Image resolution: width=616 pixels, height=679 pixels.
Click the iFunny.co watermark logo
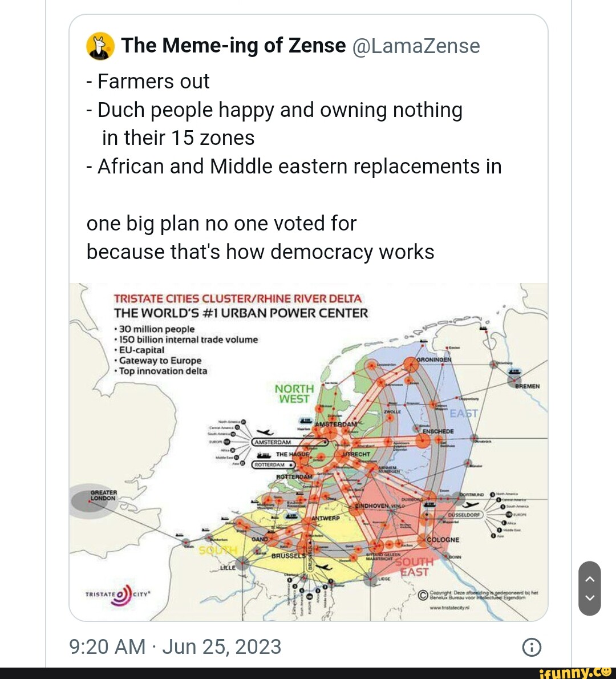[x=575, y=673]
